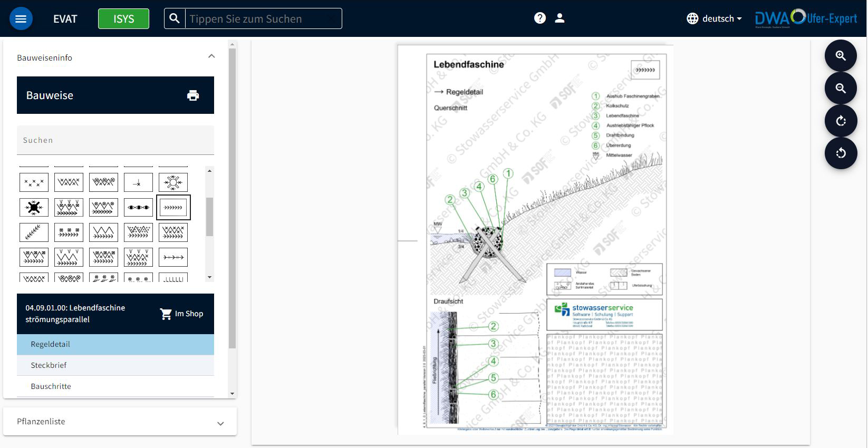Select the selected Lebendfaschine symbol thumbnail
The width and height of the screenshot is (868, 448).
pos(173,208)
